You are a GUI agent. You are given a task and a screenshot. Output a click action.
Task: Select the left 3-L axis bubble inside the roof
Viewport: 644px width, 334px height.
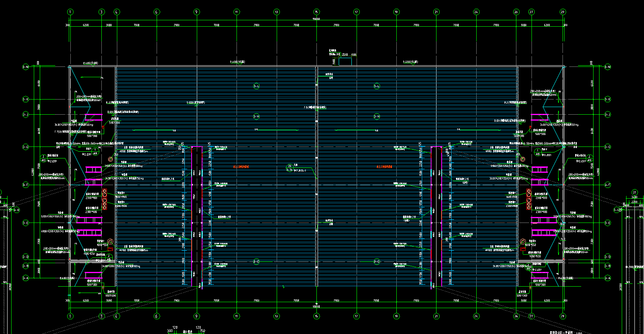click(x=256, y=86)
